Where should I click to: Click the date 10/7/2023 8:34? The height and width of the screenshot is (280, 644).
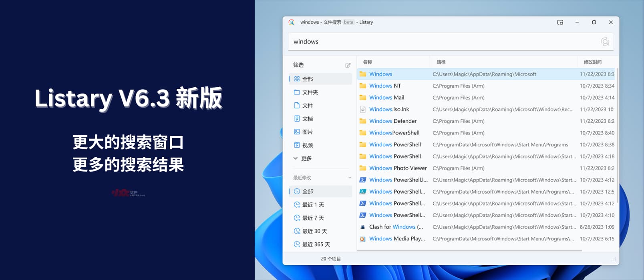tap(597, 86)
